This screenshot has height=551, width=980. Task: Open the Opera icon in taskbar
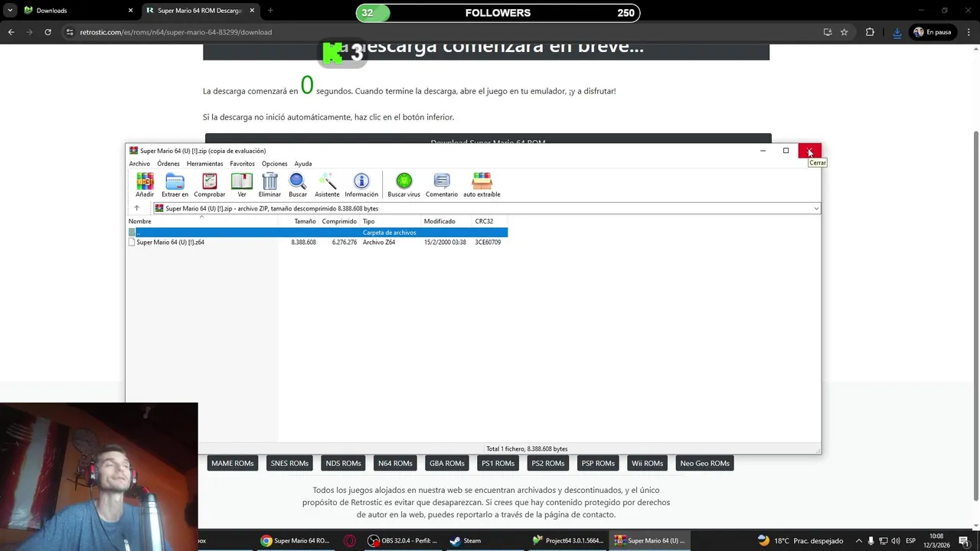(x=350, y=540)
